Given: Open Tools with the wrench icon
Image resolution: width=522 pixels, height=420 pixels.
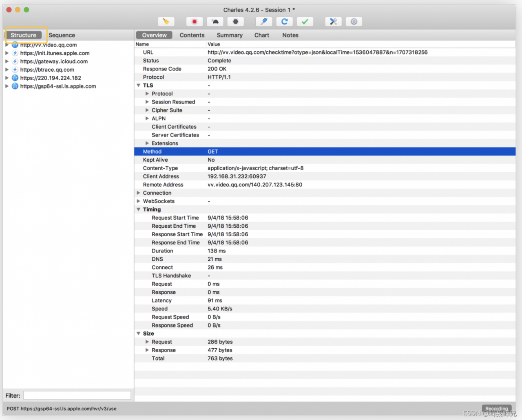Looking at the screenshot, I should (333, 22).
